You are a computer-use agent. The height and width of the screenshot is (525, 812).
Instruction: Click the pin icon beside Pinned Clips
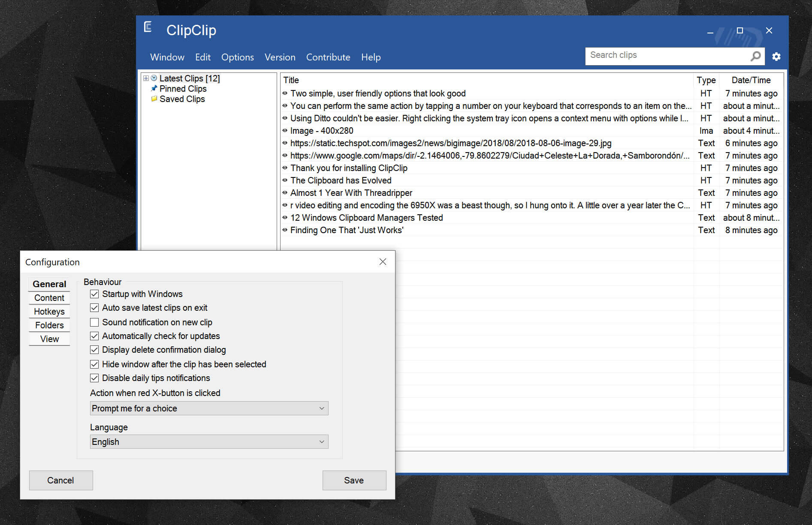point(154,88)
